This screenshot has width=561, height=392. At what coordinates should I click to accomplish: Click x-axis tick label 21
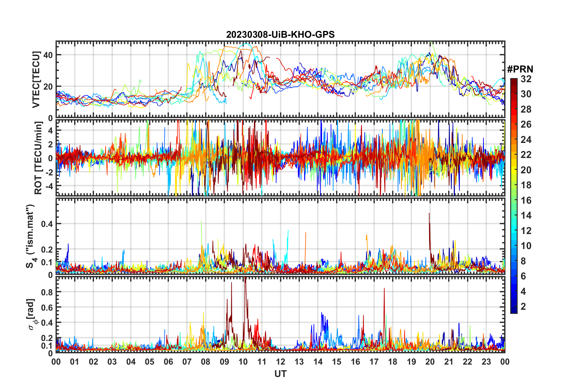coord(449,362)
